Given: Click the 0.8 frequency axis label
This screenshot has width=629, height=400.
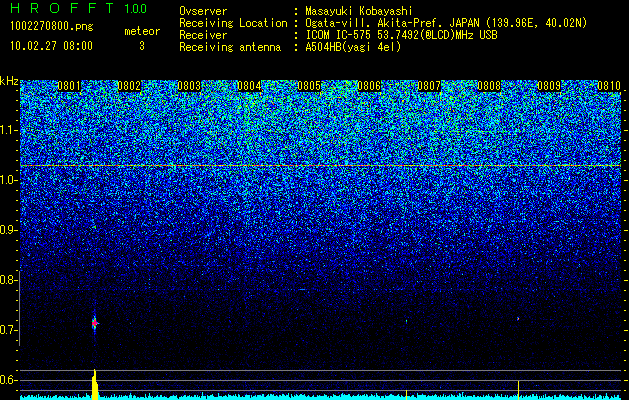Looking at the screenshot, I should (9, 280).
